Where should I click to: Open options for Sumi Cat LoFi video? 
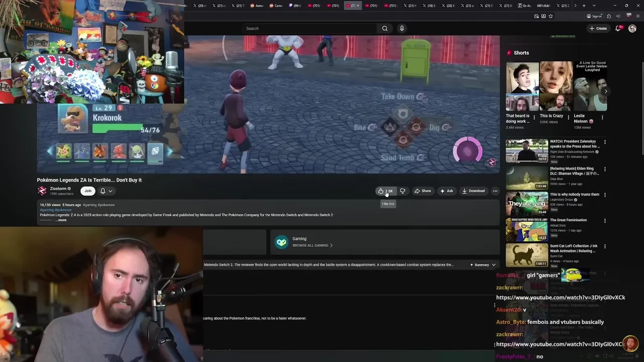605,247
